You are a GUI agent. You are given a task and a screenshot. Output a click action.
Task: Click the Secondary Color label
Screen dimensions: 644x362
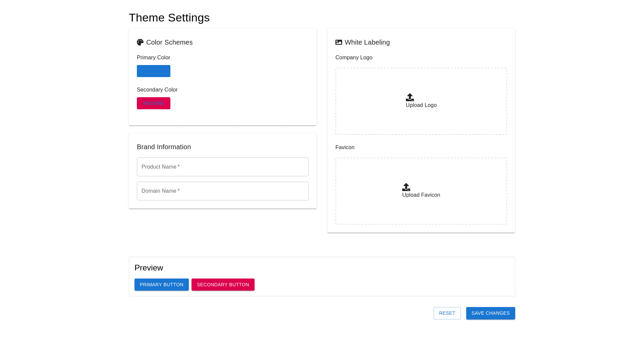coord(157,90)
